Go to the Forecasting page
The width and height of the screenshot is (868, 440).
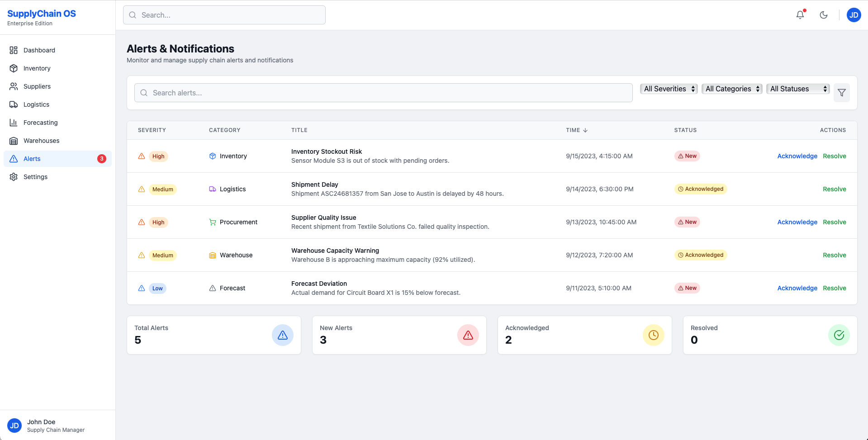tap(40, 123)
